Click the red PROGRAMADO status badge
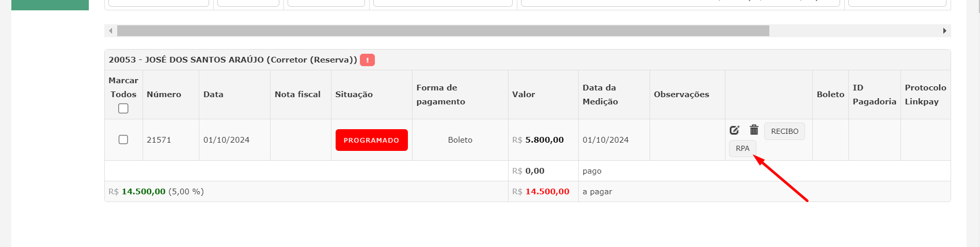Viewport: 980px width, 247px height. coord(371,140)
